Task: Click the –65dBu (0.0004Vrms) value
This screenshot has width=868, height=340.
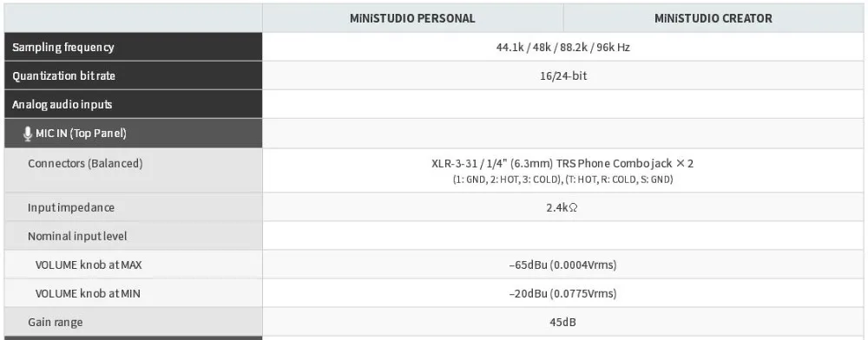Action: (562, 265)
